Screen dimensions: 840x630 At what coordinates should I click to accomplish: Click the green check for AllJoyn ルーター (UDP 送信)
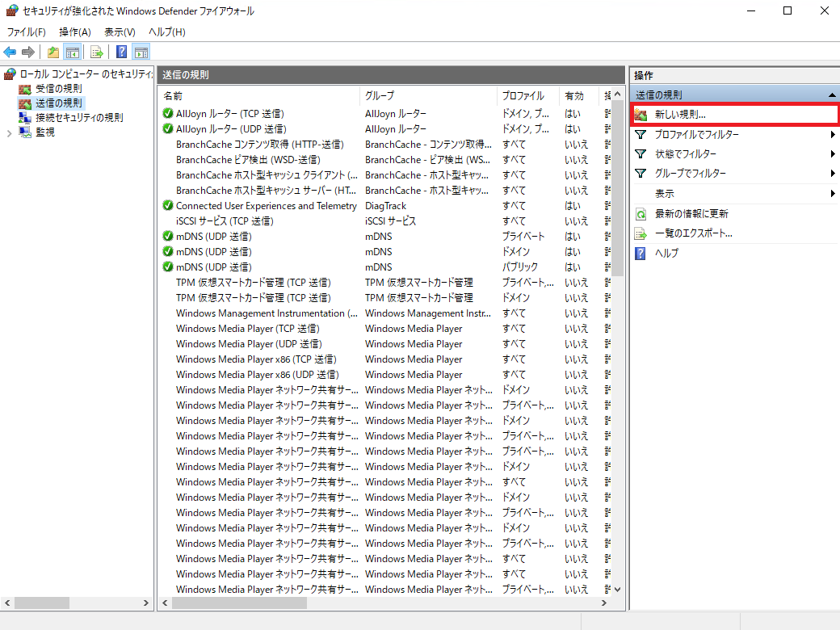tap(168, 129)
